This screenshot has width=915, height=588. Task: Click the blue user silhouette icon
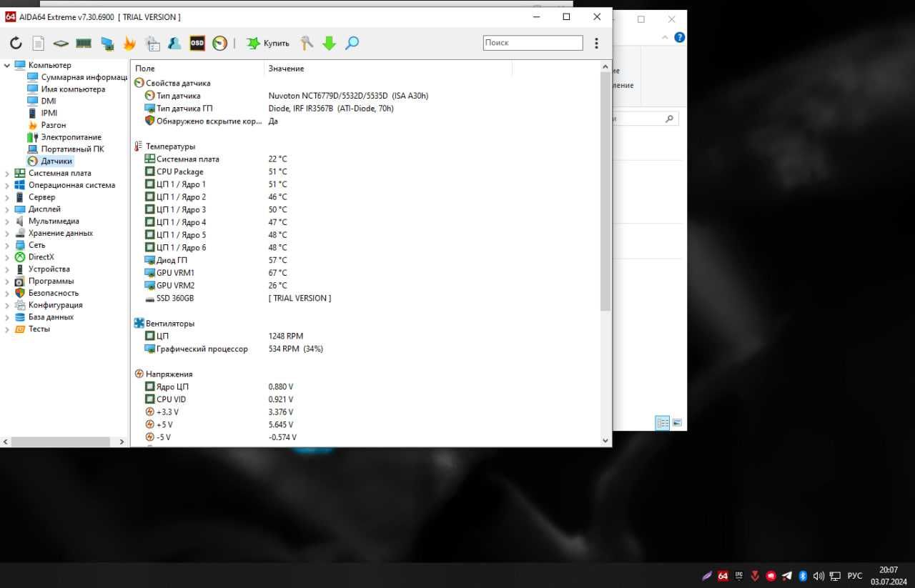tap(174, 44)
